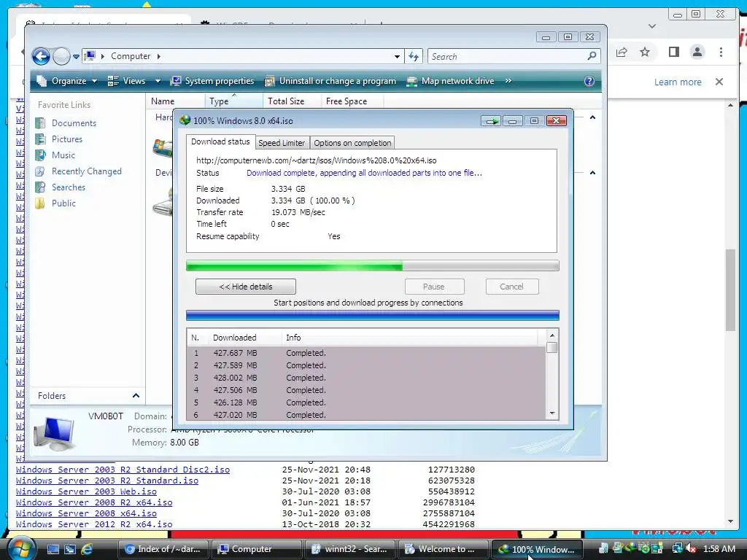The height and width of the screenshot is (560, 747).
Task: Click the Public folder icon in Favorite Links
Action: pyautogui.click(x=41, y=203)
